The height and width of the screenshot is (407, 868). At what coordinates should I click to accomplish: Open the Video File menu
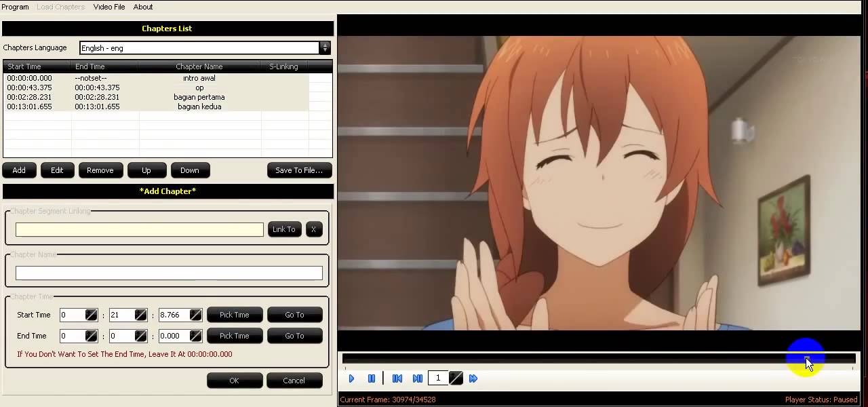(x=109, y=7)
